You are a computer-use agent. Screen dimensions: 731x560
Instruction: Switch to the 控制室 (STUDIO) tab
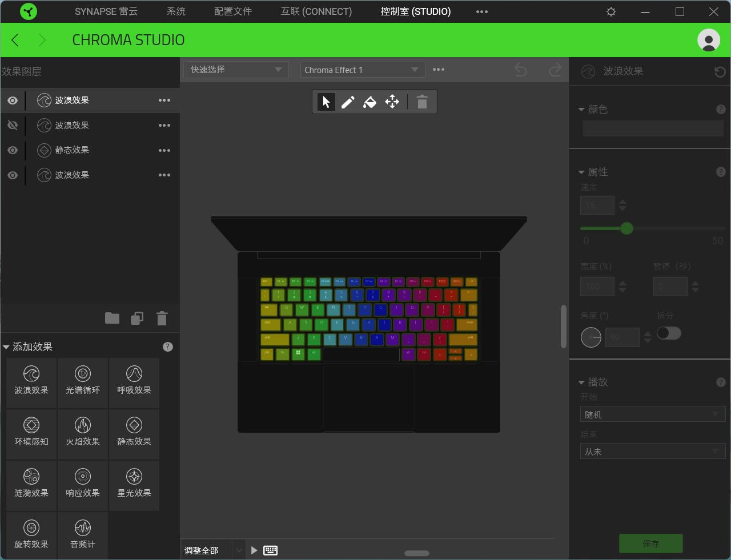tap(416, 11)
